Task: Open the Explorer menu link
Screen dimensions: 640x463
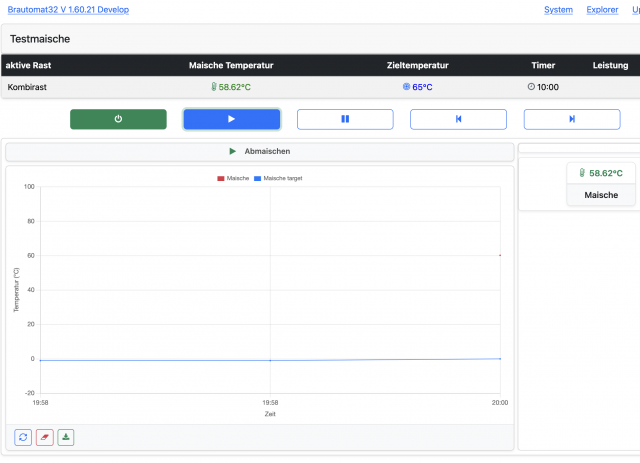Action: (x=602, y=10)
